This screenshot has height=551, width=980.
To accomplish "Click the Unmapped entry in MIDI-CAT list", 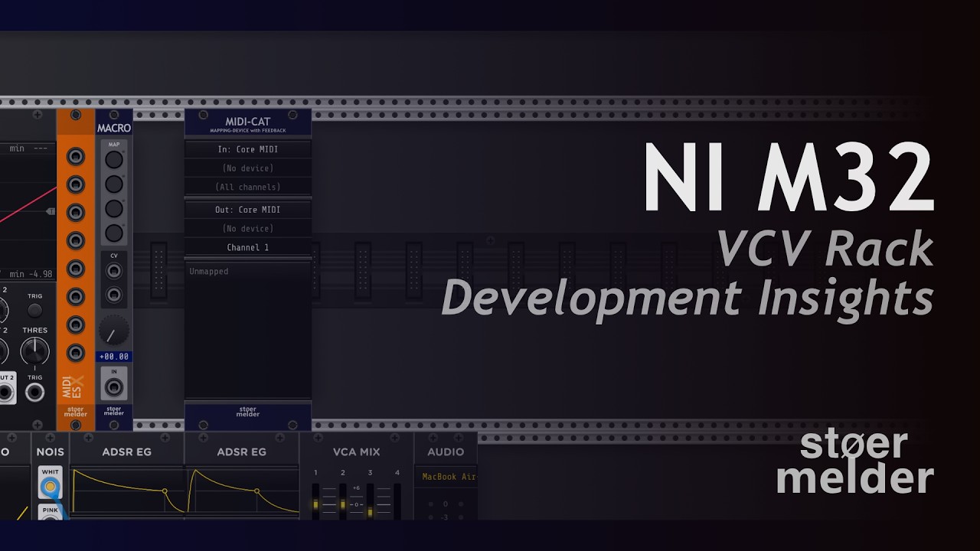I will click(209, 272).
